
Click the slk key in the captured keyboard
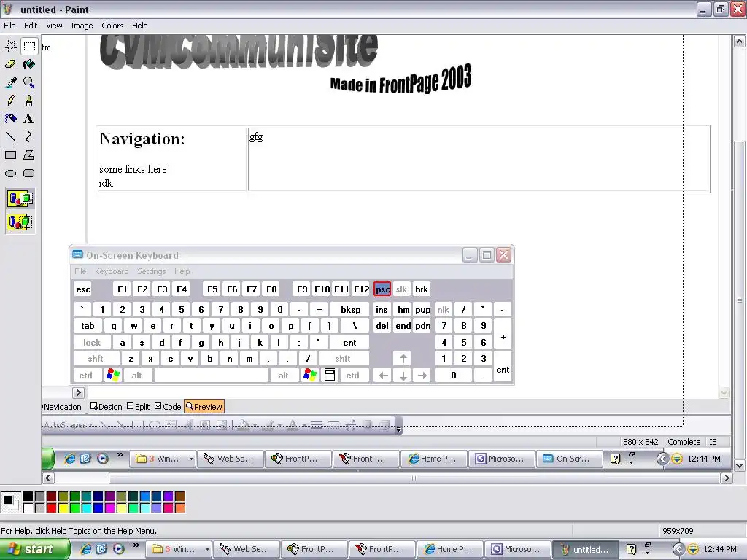pyautogui.click(x=401, y=289)
